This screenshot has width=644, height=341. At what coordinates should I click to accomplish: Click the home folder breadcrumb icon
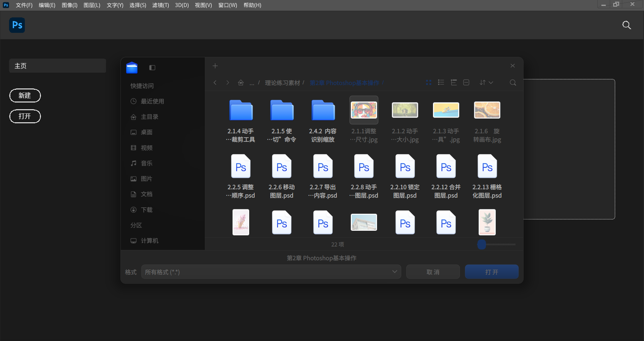(241, 82)
